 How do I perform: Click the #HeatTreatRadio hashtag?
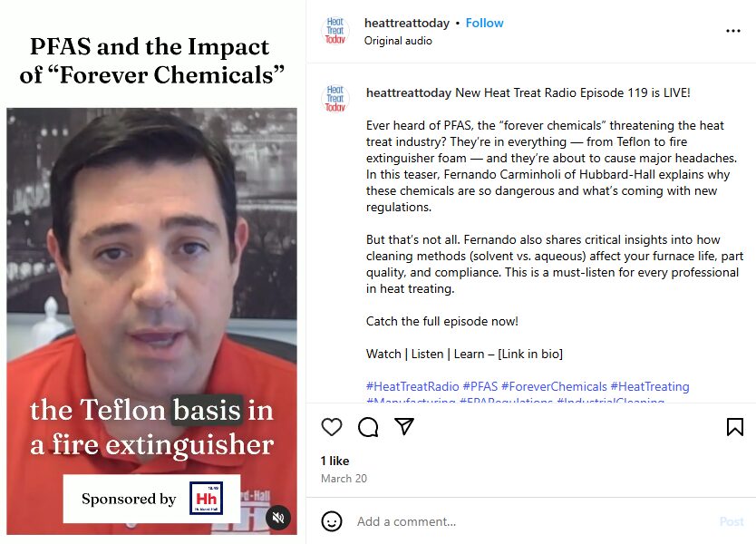click(412, 386)
